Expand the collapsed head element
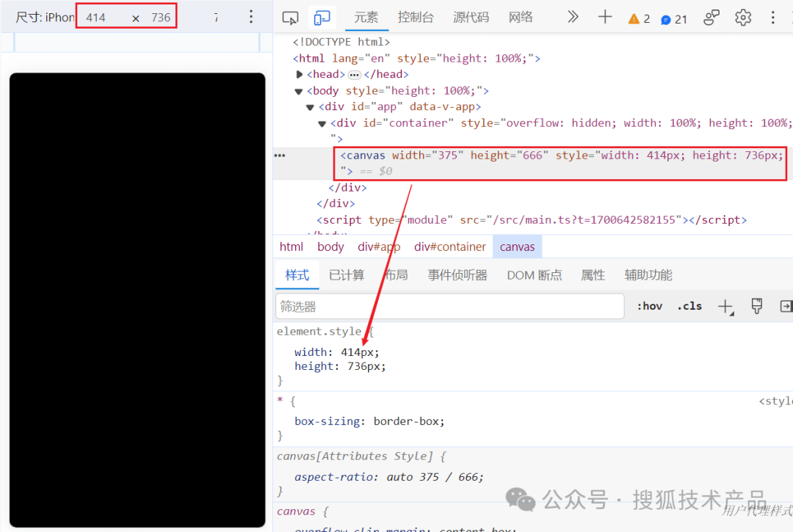This screenshot has height=532, width=793. (x=300, y=75)
